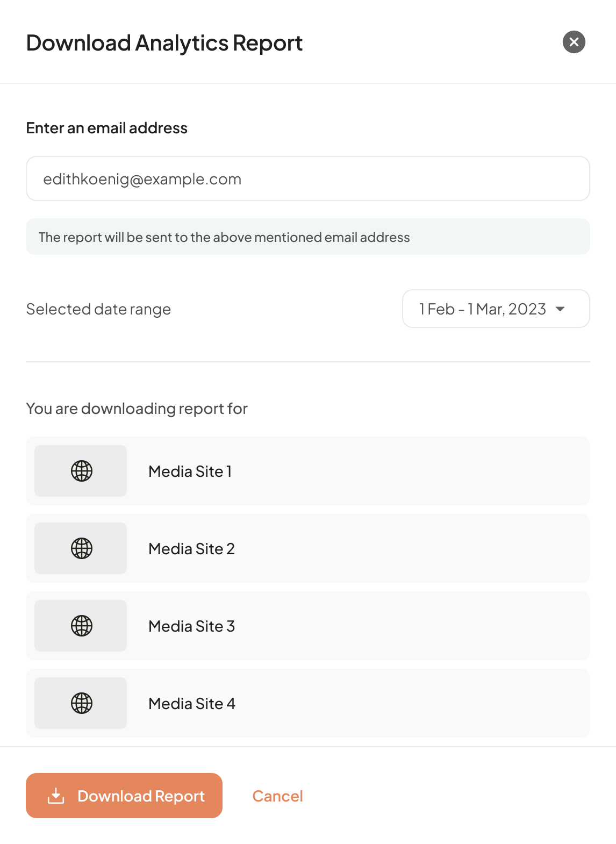Click the globe icon for Media Site 2
Image resolution: width=616 pixels, height=844 pixels.
[x=82, y=548]
